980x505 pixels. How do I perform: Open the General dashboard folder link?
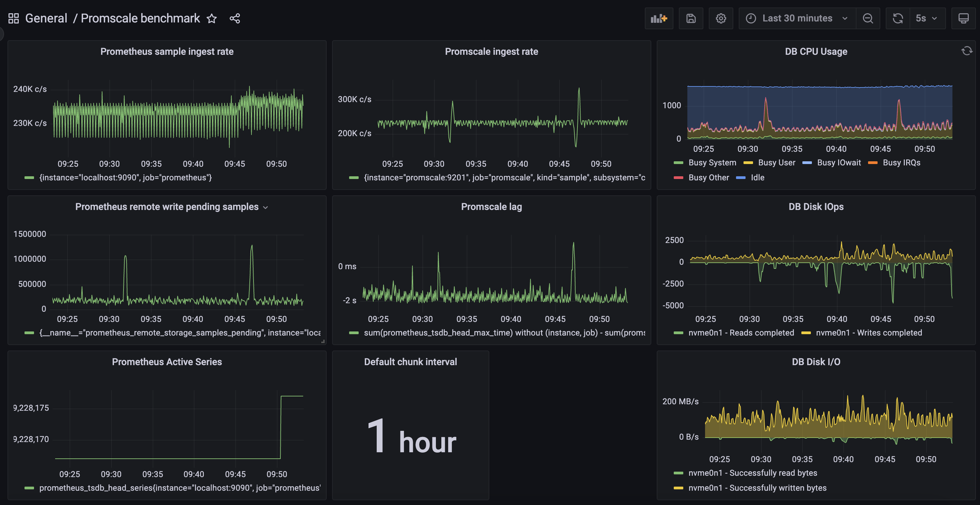(x=46, y=18)
